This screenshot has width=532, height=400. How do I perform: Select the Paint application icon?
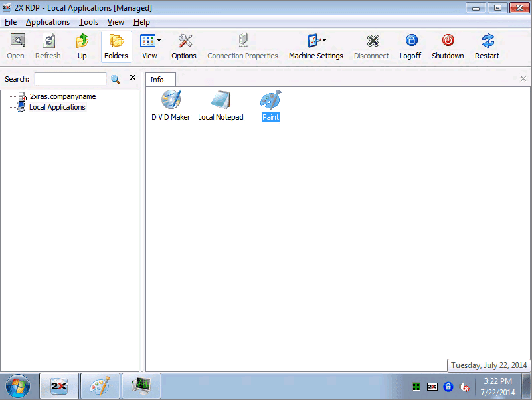coord(271,106)
